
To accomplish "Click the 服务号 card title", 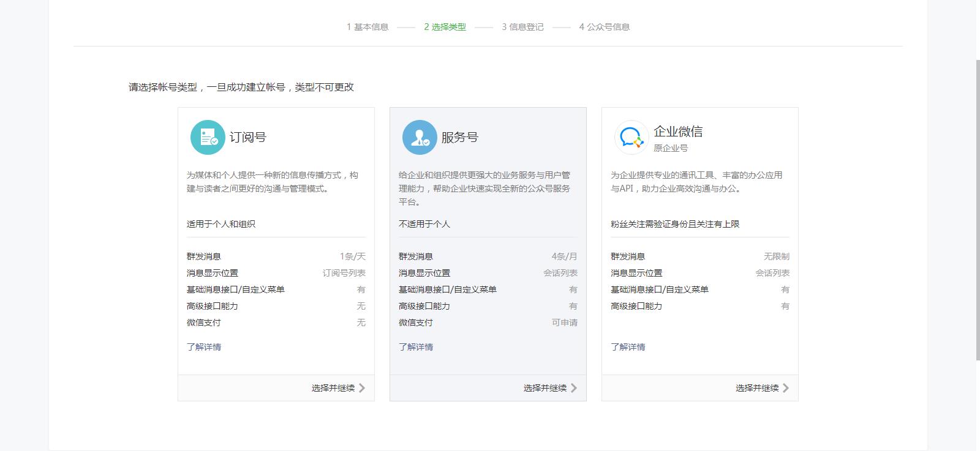I will [460, 137].
